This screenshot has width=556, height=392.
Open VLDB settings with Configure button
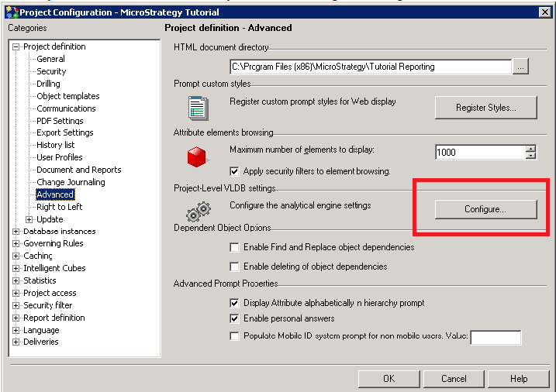pyautogui.click(x=485, y=209)
